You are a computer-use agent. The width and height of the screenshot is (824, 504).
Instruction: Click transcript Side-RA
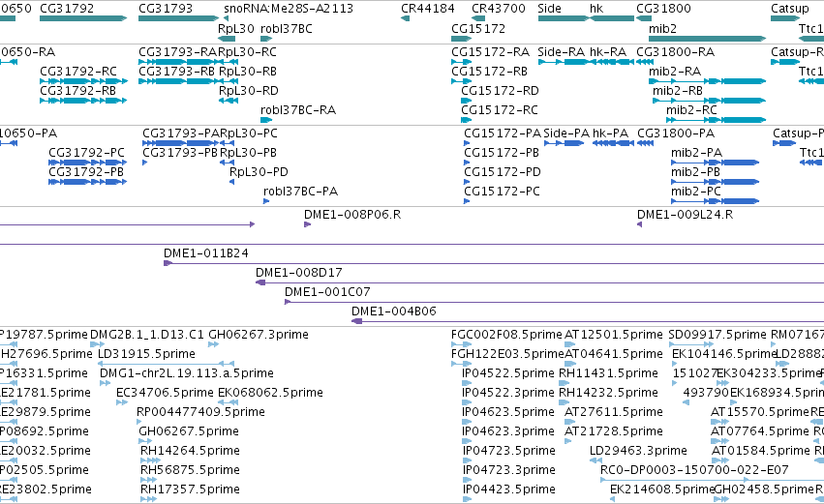pyautogui.click(x=562, y=52)
